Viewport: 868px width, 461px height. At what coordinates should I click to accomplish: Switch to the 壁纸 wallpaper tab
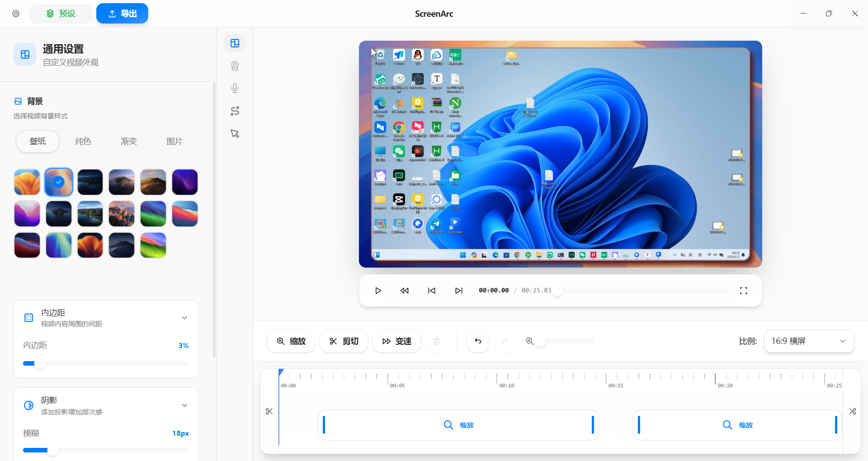pyautogui.click(x=38, y=141)
